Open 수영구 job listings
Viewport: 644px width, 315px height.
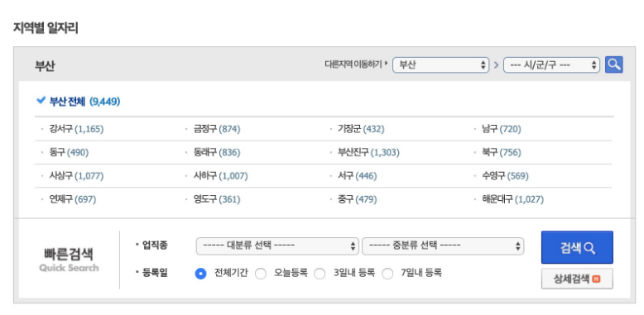506,176
